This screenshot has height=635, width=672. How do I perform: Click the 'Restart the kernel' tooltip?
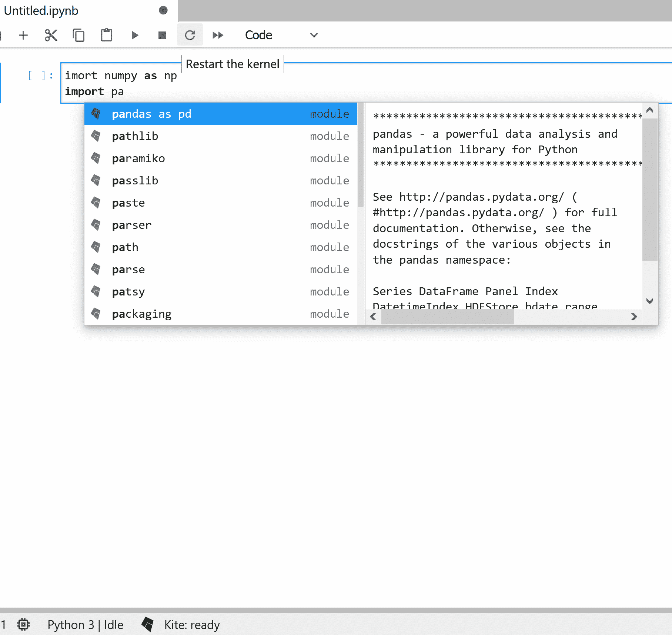pyautogui.click(x=233, y=64)
